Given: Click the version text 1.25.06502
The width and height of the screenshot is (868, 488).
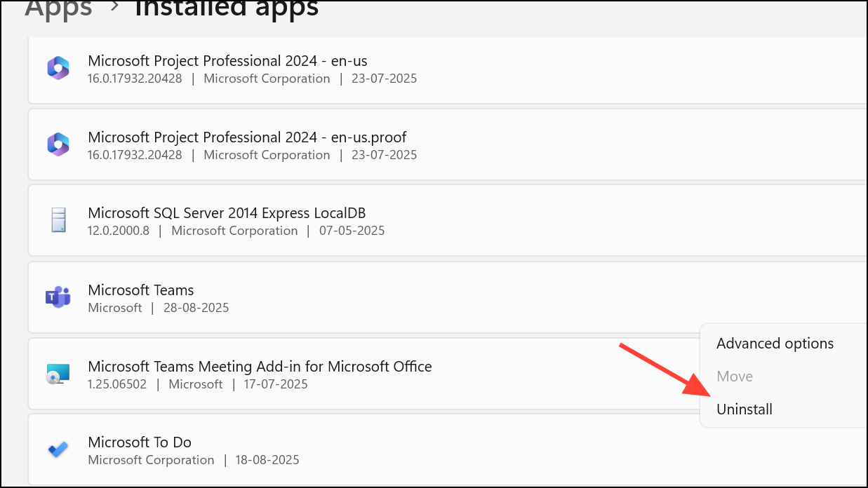Looking at the screenshot, I should click(x=118, y=384).
